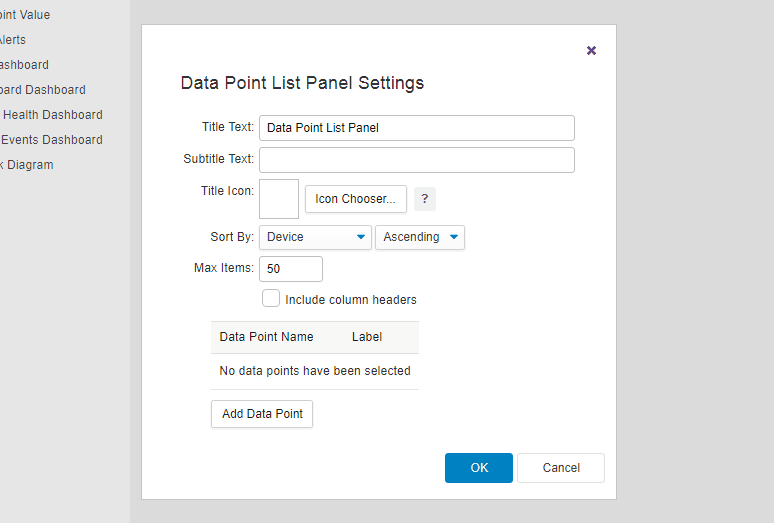Confirm settings with OK
The height and width of the screenshot is (523, 774).
(479, 468)
